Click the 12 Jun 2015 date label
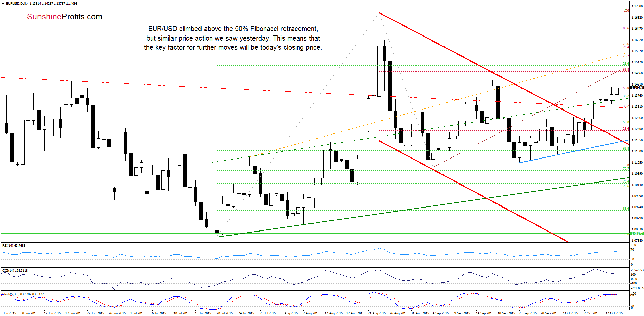The height and width of the screenshot is (316, 644). pos(52,313)
